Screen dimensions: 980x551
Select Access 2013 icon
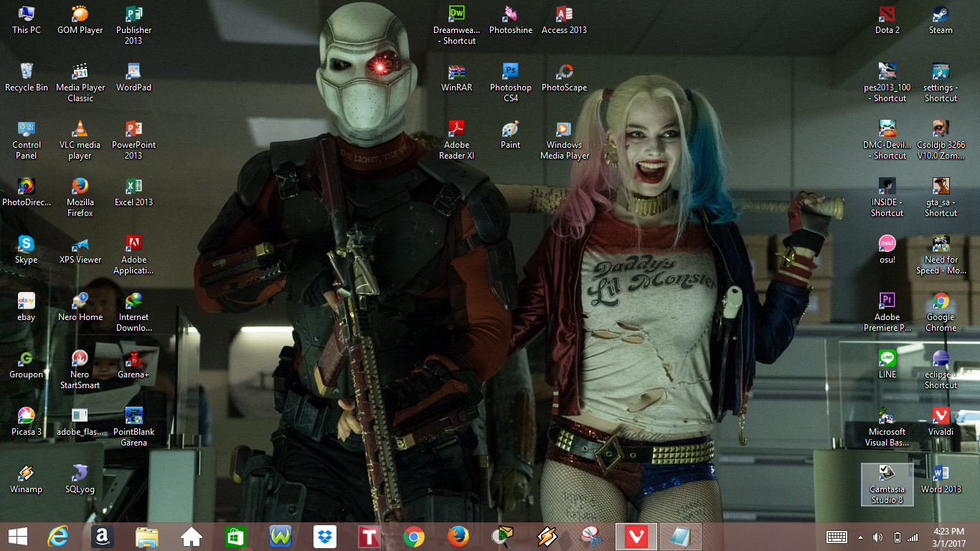565,20
